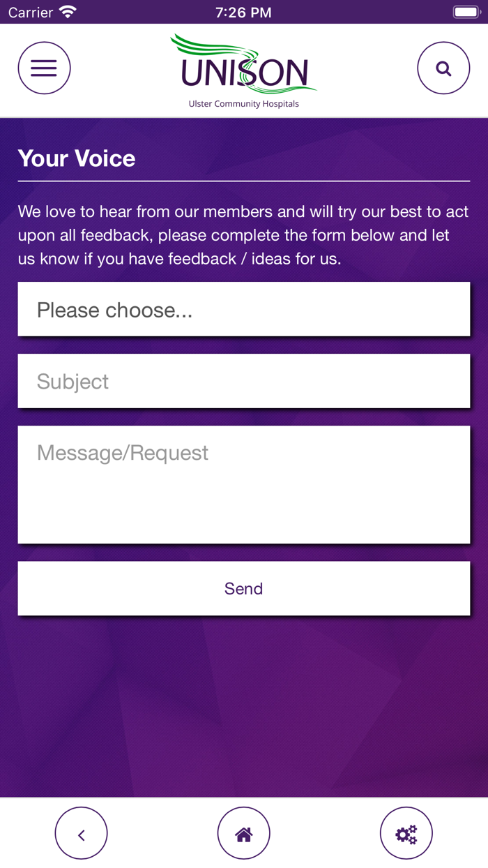
Task: Tap the battery indicator icon
Action: coord(466,12)
